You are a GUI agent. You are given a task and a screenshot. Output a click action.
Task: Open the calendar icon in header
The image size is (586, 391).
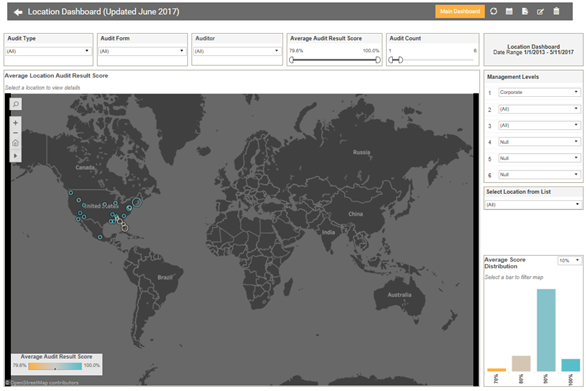point(509,11)
